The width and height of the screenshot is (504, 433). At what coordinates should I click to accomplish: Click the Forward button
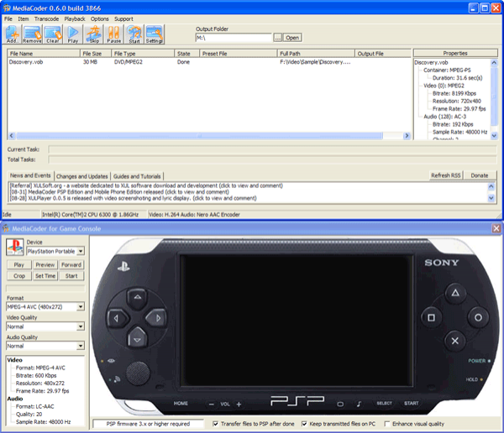coord(71,264)
